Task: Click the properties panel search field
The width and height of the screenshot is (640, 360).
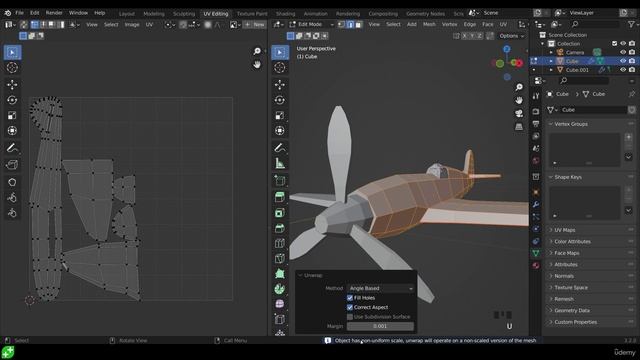Action: click(584, 80)
